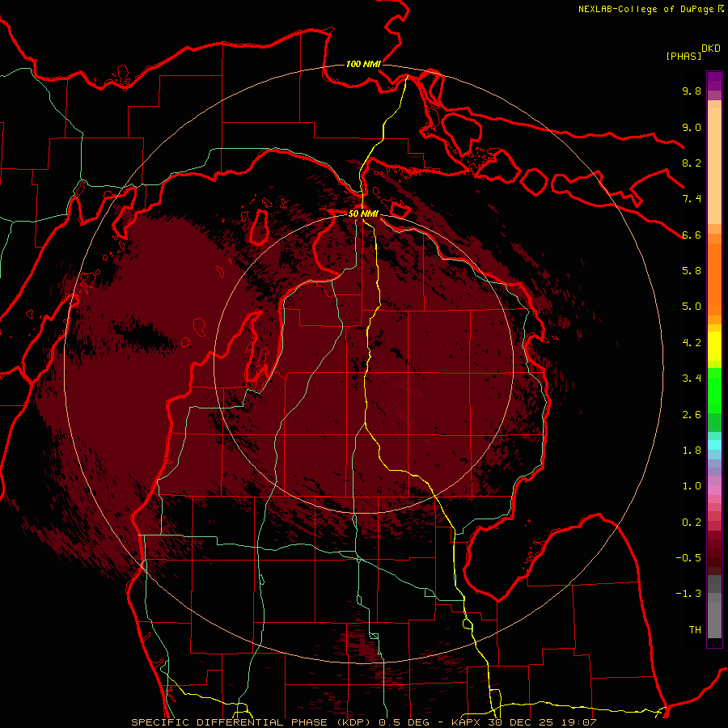
Task: Click the [PHAS] units label
Action: 684,56
